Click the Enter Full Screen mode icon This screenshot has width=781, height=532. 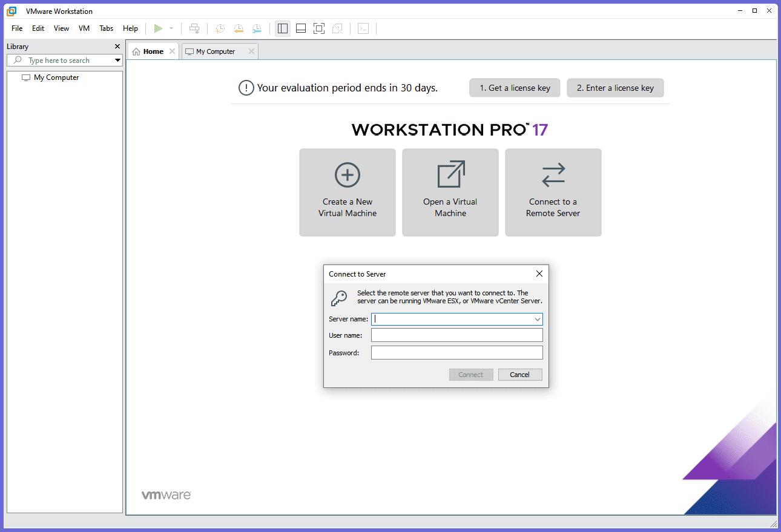click(319, 28)
